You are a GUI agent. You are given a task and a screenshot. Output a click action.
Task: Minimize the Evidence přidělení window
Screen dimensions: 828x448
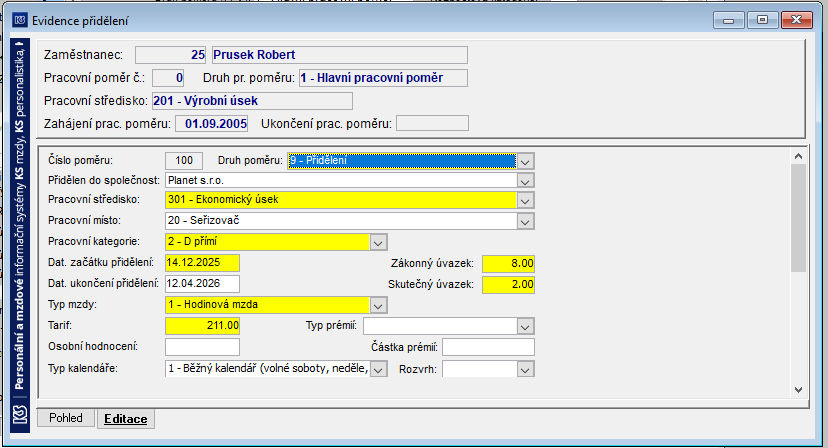click(x=729, y=21)
